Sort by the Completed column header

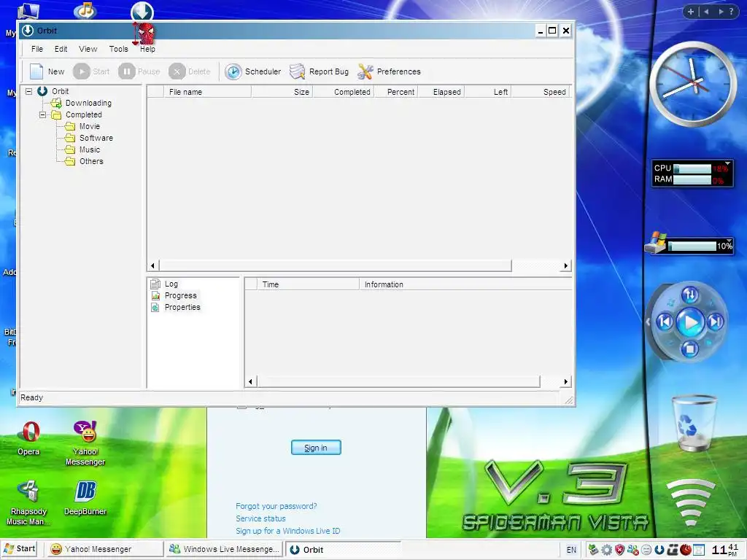point(343,92)
